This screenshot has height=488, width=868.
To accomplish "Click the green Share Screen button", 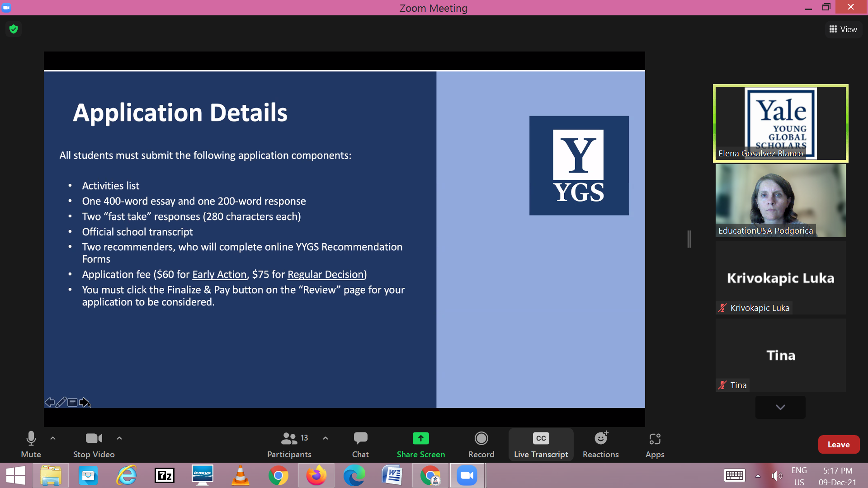I will (421, 445).
